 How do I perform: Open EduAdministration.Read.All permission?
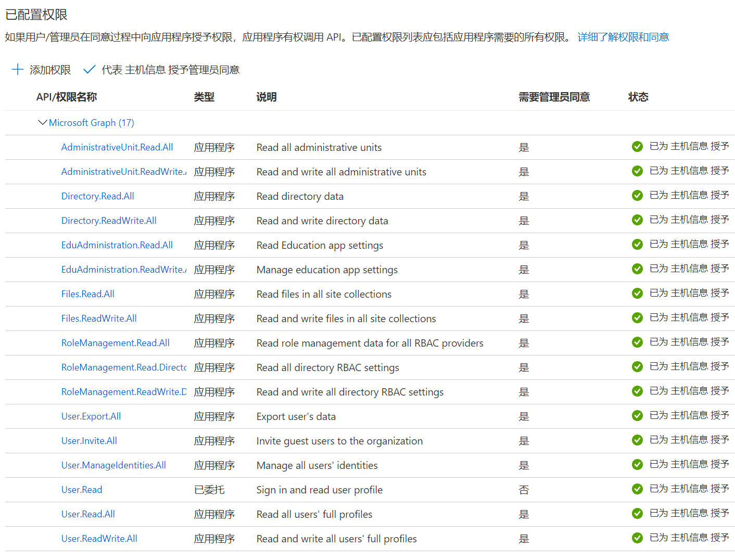(x=117, y=245)
